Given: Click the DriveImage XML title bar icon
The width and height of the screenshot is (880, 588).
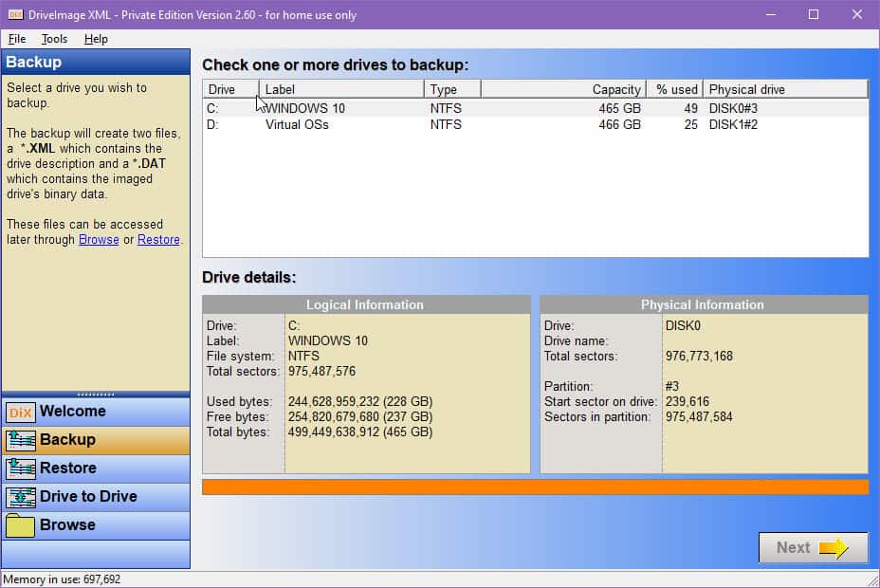Looking at the screenshot, I should coord(15,14).
